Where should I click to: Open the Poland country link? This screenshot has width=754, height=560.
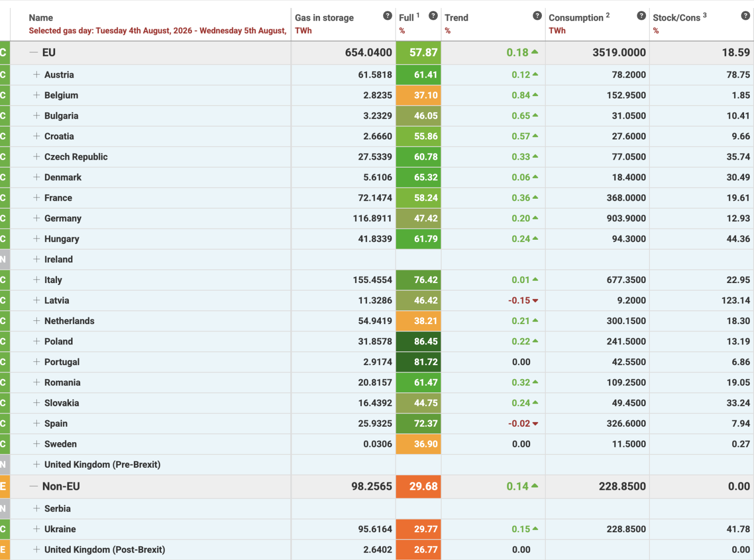tap(59, 341)
